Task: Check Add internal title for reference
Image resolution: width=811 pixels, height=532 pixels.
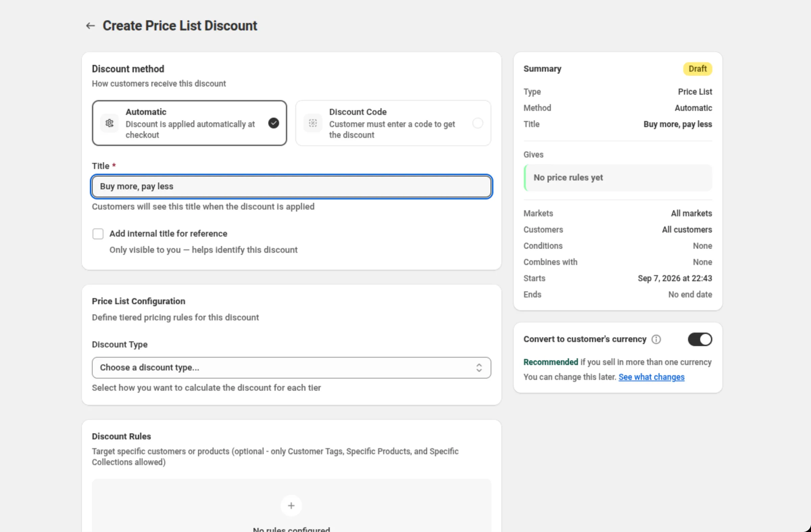Action: 98,234
